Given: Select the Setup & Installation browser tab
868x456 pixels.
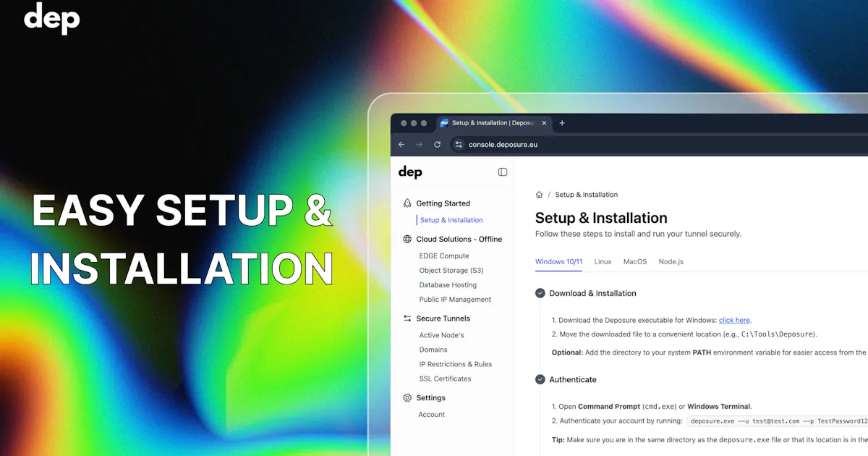Looking at the screenshot, I should (493, 123).
